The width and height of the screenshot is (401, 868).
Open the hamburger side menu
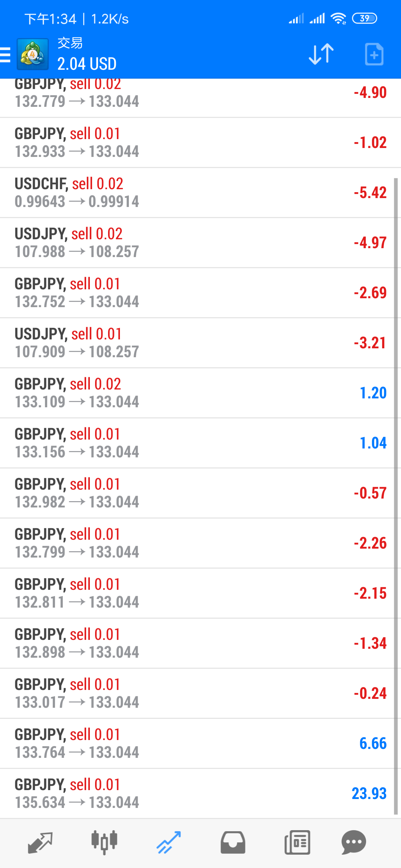click(5, 55)
